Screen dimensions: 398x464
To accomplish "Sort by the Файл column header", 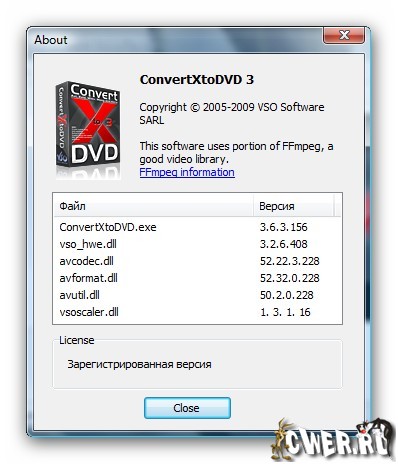I will (153, 206).
